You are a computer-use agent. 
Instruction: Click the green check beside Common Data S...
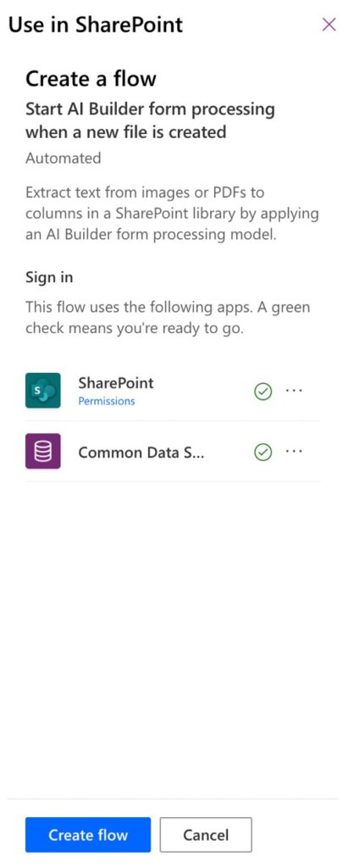(x=262, y=453)
